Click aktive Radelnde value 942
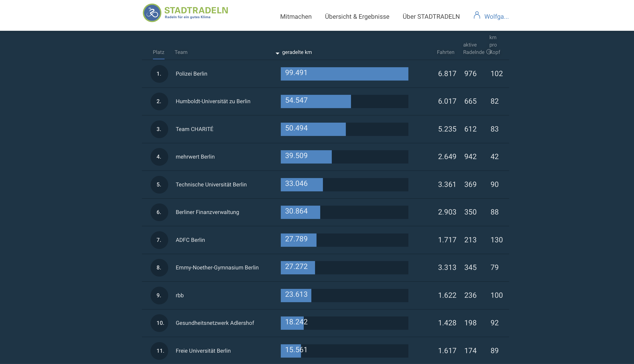 (470, 156)
